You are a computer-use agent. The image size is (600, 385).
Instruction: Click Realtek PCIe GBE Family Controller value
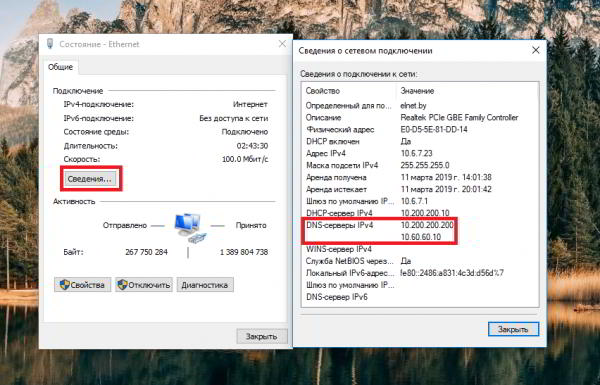pyautogui.click(x=459, y=117)
